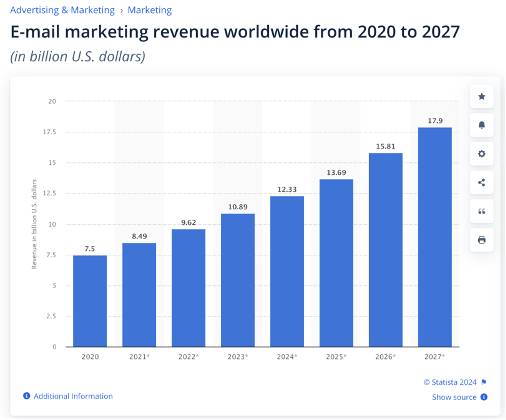This screenshot has height=420, width=506.
Task: Click the info icon beside Additional Information
Action: click(x=26, y=396)
